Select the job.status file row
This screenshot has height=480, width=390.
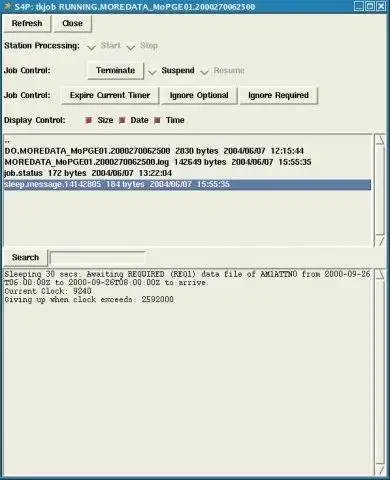pos(187,173)
